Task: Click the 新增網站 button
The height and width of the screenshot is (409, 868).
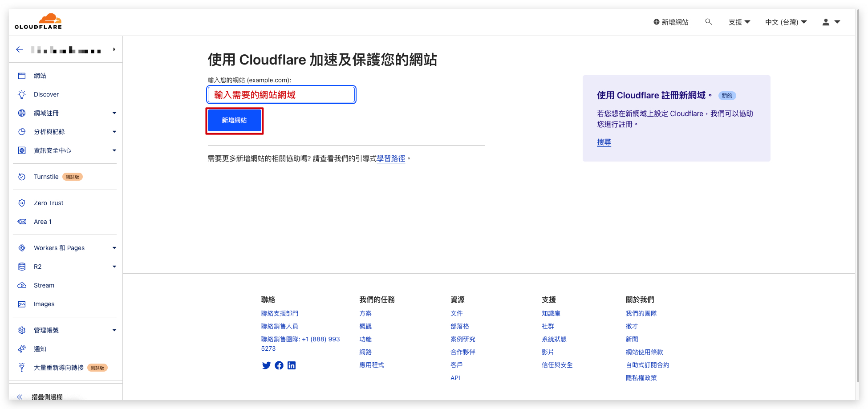Action: (235, 120)
